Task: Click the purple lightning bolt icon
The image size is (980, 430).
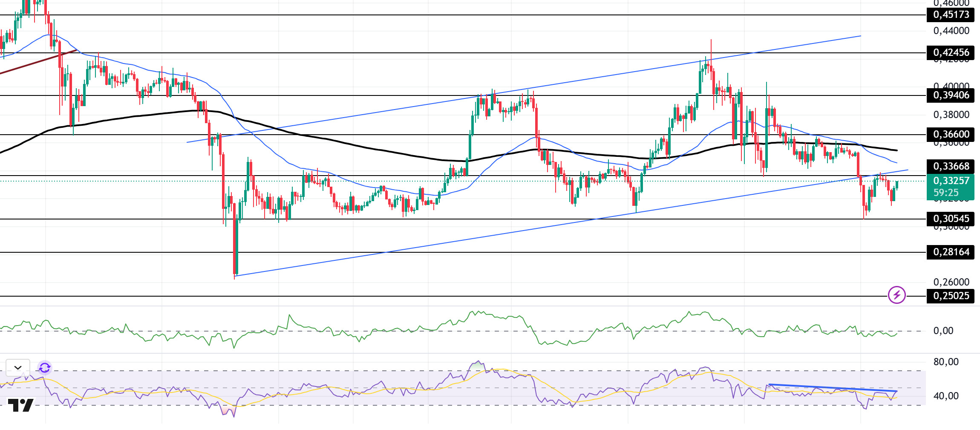Action: 897,295
